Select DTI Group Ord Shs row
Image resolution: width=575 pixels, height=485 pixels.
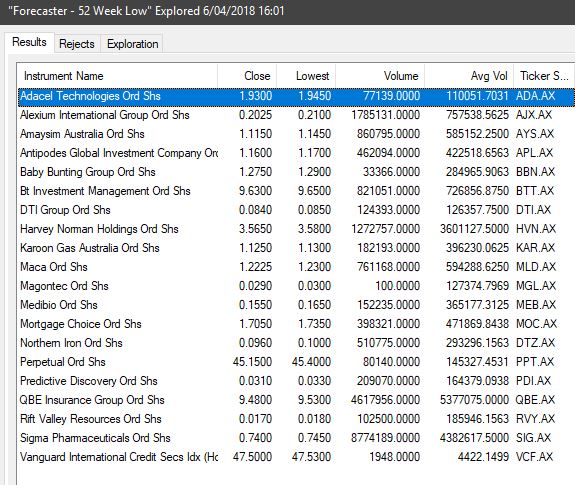point(296,210)
